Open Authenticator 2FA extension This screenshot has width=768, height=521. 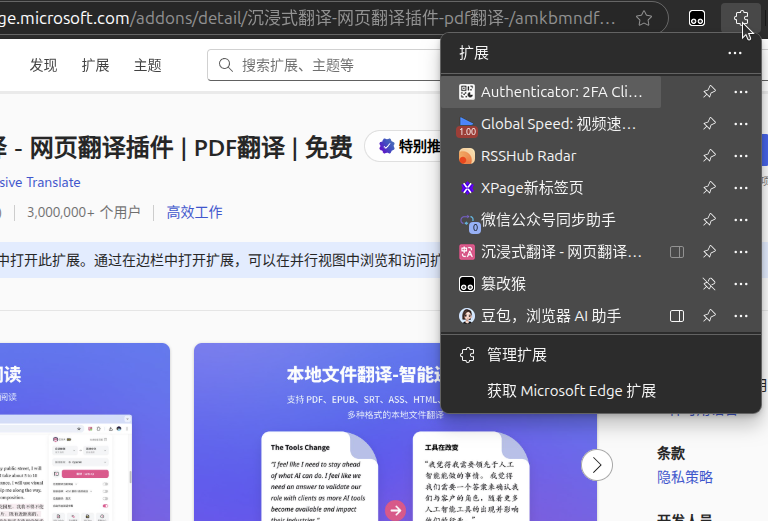tap(560, 92)
